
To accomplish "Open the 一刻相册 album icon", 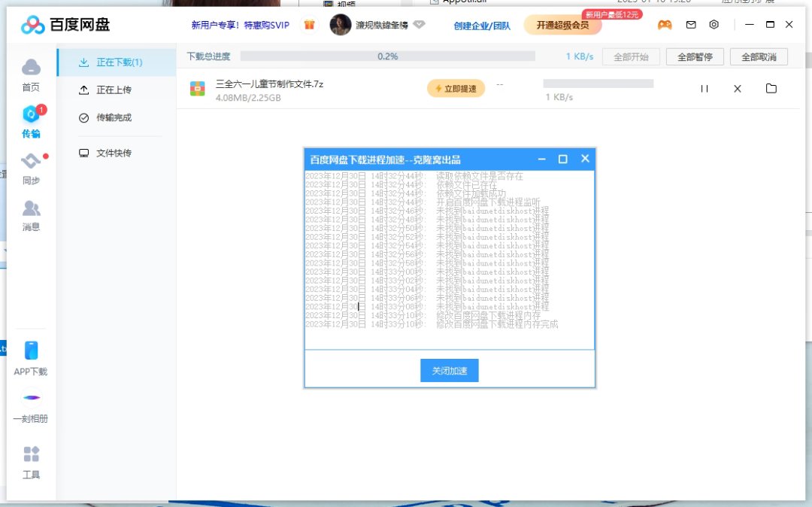I will click(30, 397).
